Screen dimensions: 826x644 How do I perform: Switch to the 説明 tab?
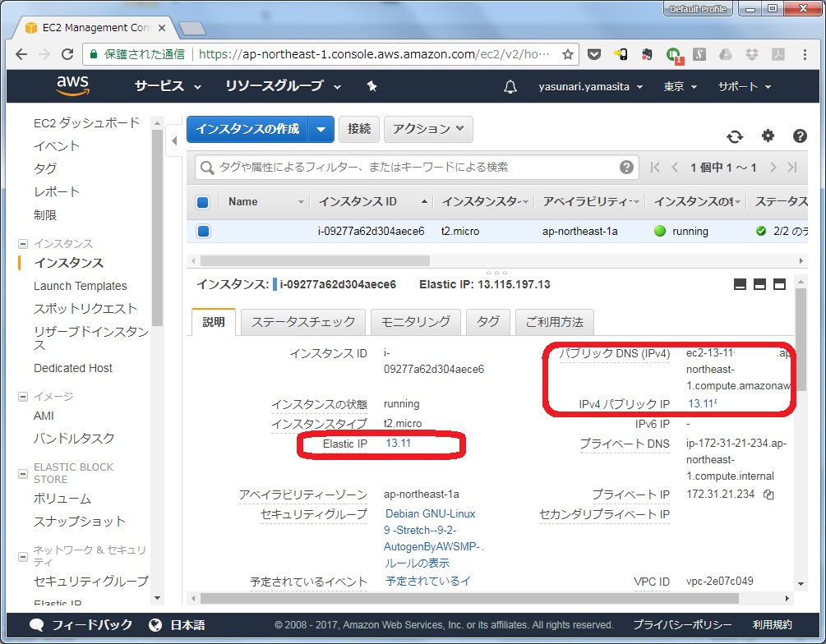[214, 322]
